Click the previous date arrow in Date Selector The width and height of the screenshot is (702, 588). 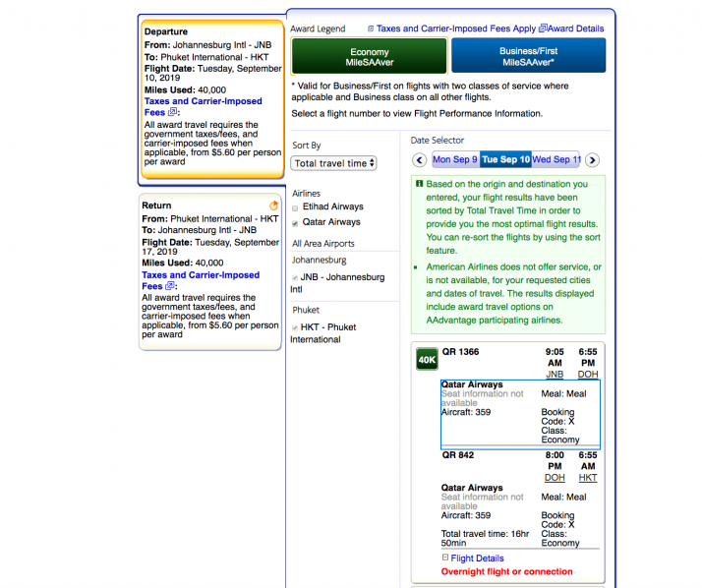(x=420, y=159)
